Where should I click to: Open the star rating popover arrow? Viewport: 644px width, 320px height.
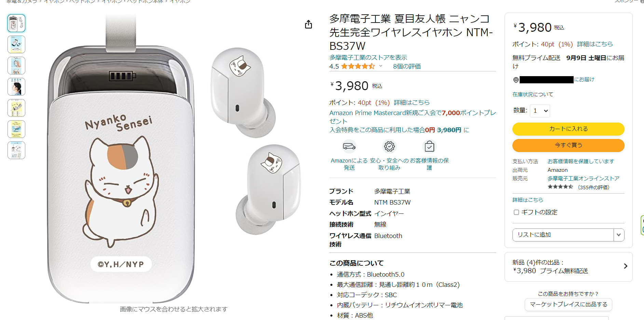381,66
